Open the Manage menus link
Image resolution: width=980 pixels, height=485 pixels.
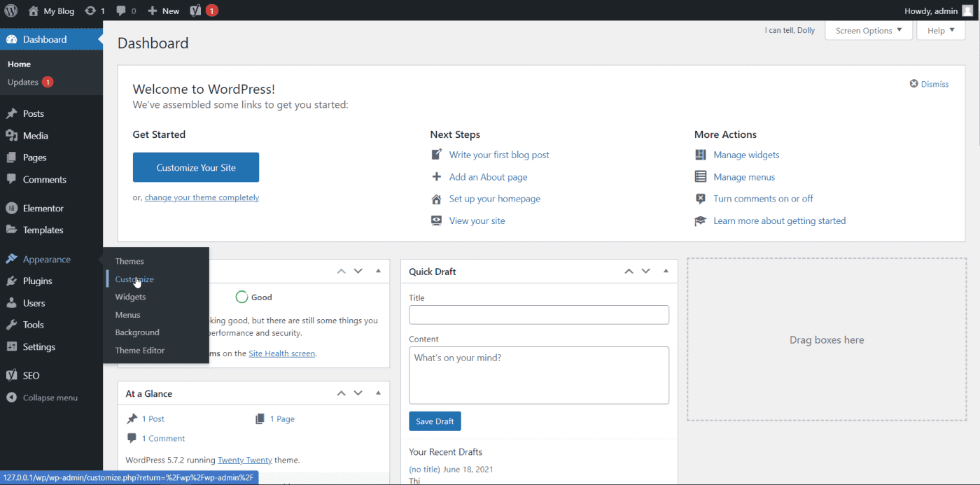(744, 177)
